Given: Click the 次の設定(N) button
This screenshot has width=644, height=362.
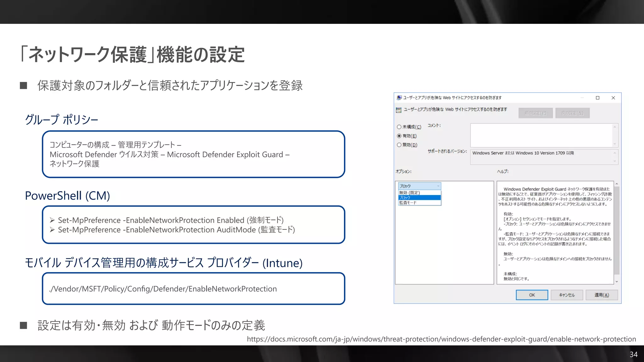Looking at the screenshot, I should click(572, 113).
